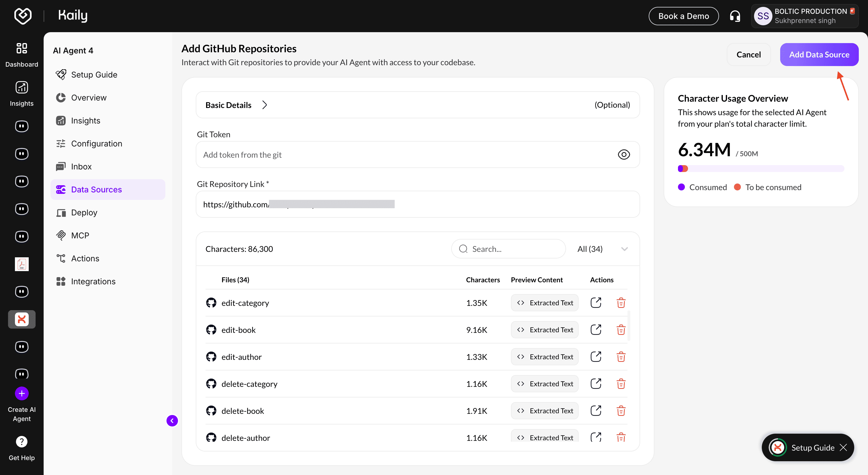Open edit-book file in external link

pyautogui.click(x=595, y=330)
